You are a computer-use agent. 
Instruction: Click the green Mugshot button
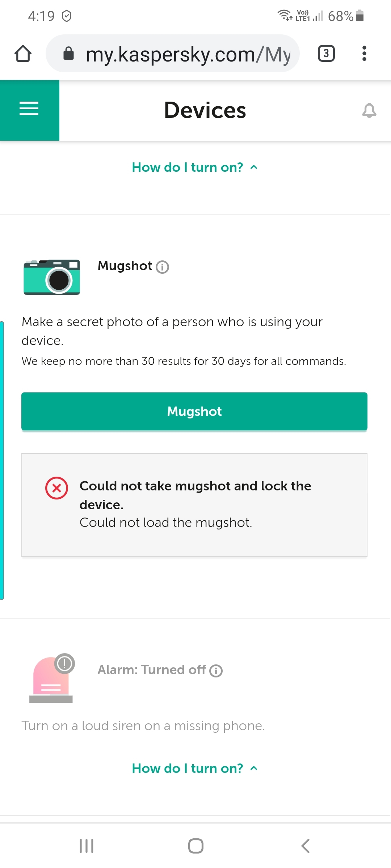[194, 412]
